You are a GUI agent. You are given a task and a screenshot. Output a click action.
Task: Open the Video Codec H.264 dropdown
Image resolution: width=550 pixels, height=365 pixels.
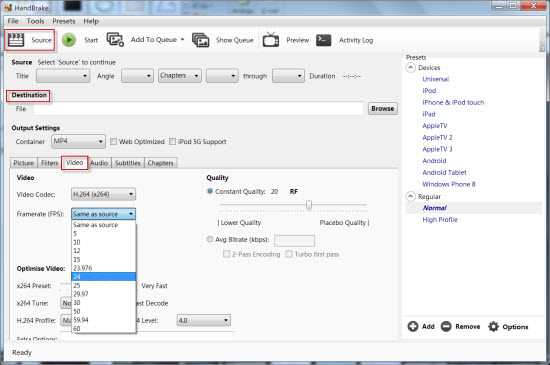point(103,194)
